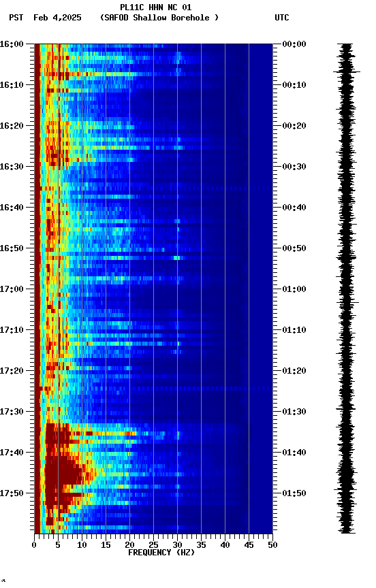This screenshot has width=376, height=588.
Task: Click the seismogram waveform trace on the right
Action: [346, 289]
